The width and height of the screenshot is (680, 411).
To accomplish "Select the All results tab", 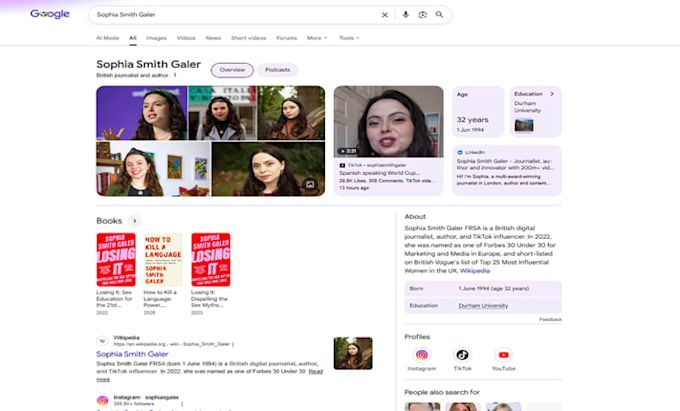I will pyautogui.click(x=133, y=38).
